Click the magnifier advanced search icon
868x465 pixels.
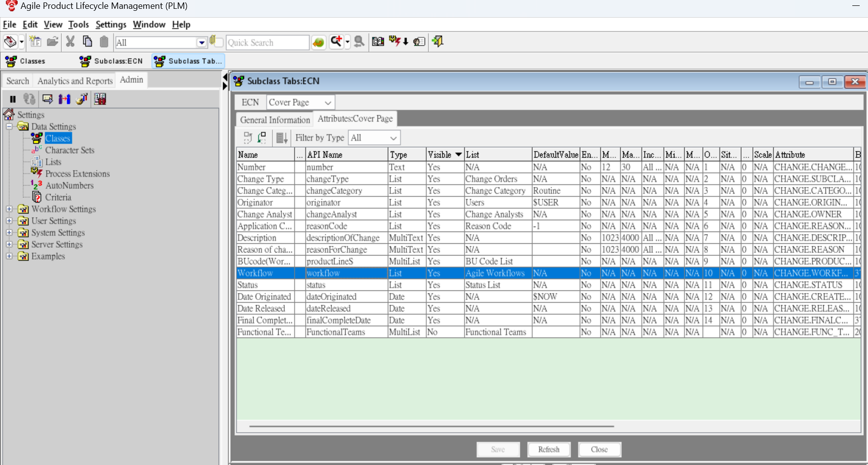[336, 42]
